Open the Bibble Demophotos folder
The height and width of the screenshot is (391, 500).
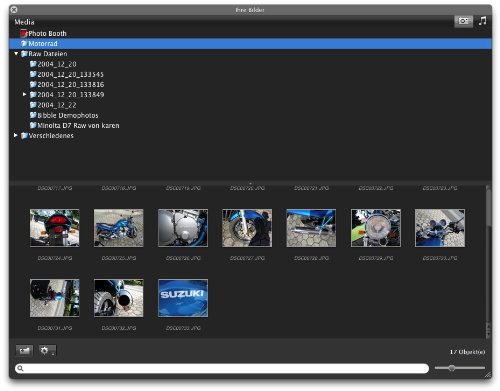click(68, 115)
